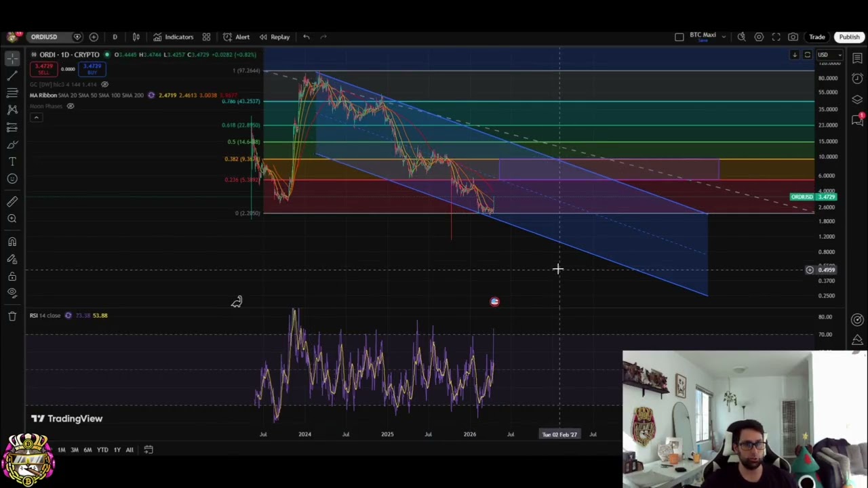Expand the BTC Maxi layout dropdown arrow
Image resolution: width=868 pixels, height=488 pixels.
click(724, 37)
